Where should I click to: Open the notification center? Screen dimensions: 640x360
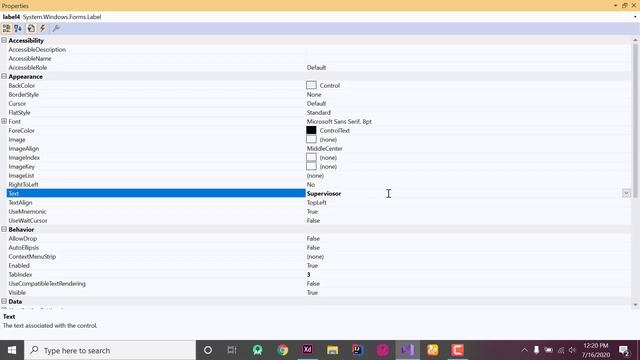coord(624,350)
